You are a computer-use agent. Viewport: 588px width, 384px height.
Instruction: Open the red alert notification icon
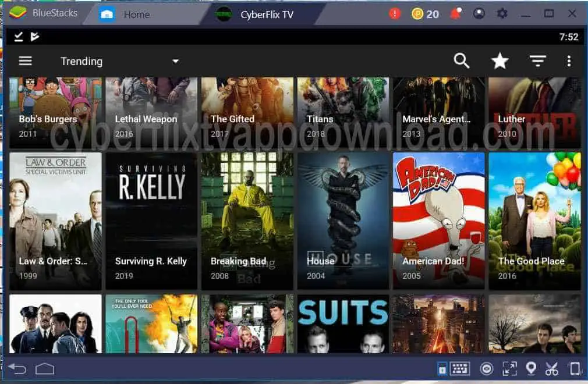click(394, 14)
